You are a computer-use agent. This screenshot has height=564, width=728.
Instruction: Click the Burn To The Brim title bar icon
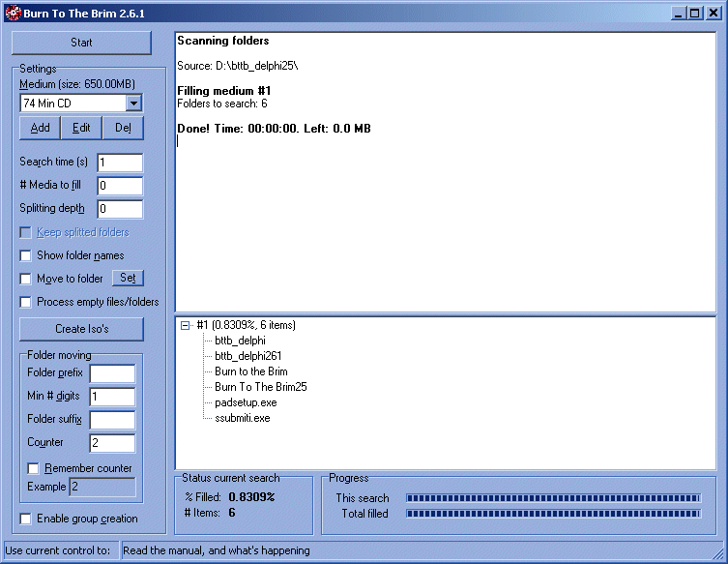click(x=13, y=13)
